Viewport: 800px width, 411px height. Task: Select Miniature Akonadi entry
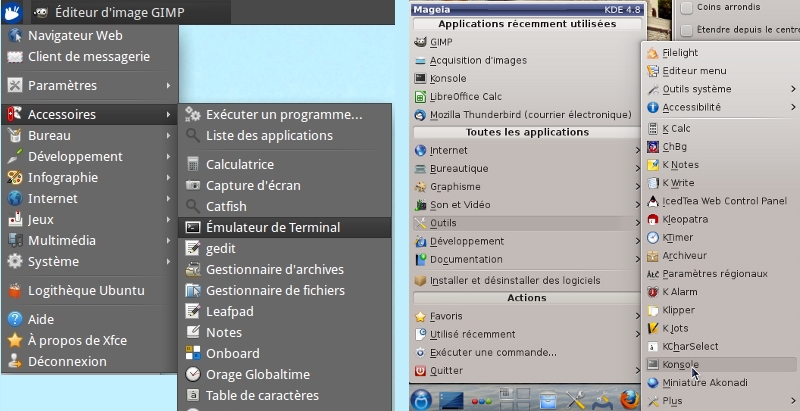(x=721, y=382)
